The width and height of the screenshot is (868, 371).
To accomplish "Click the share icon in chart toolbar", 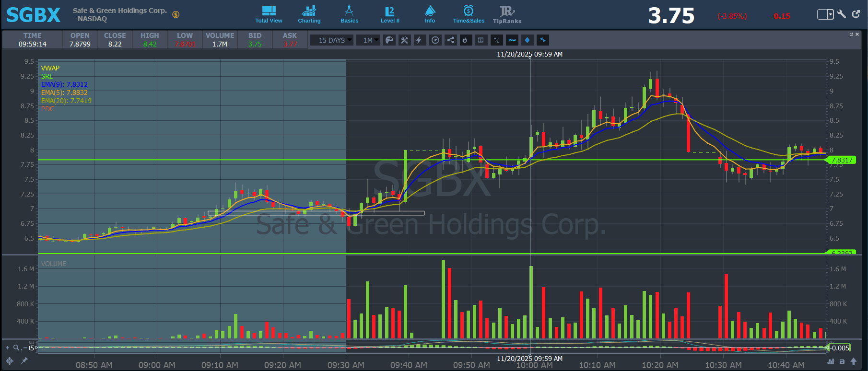I will pyautogui.click(x=450, y=40).
